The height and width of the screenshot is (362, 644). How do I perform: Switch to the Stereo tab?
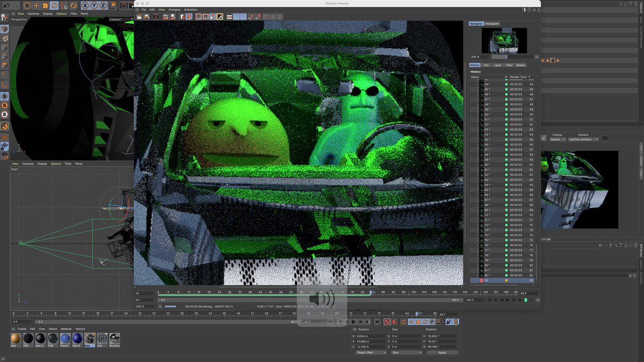coord(521,65)
